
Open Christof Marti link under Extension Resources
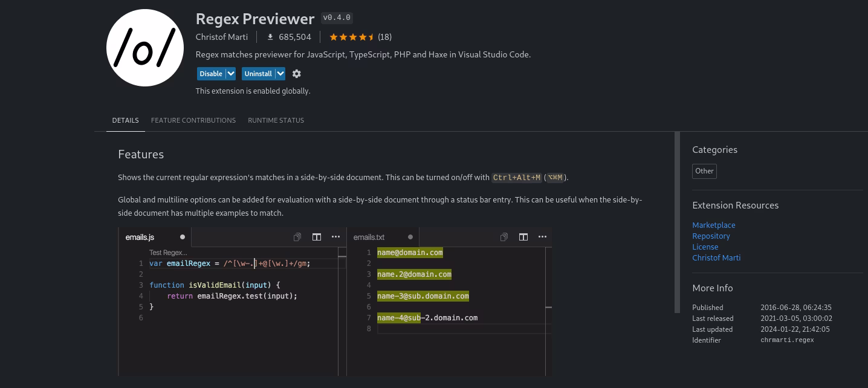(716, 257)
